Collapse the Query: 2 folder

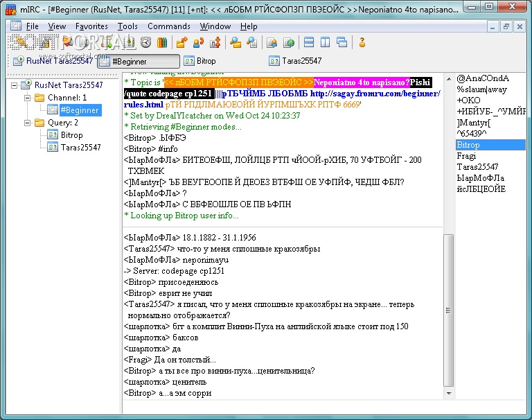click(28, 123)
